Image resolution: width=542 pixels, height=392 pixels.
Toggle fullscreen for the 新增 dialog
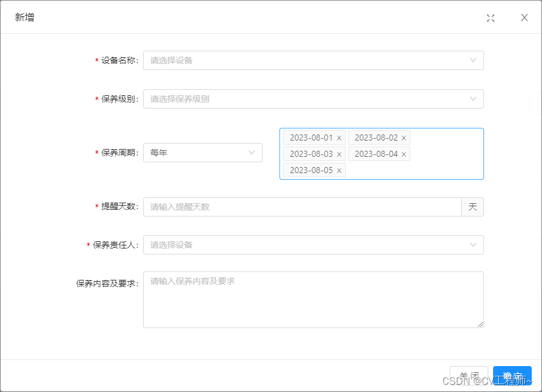pos(491,18)
